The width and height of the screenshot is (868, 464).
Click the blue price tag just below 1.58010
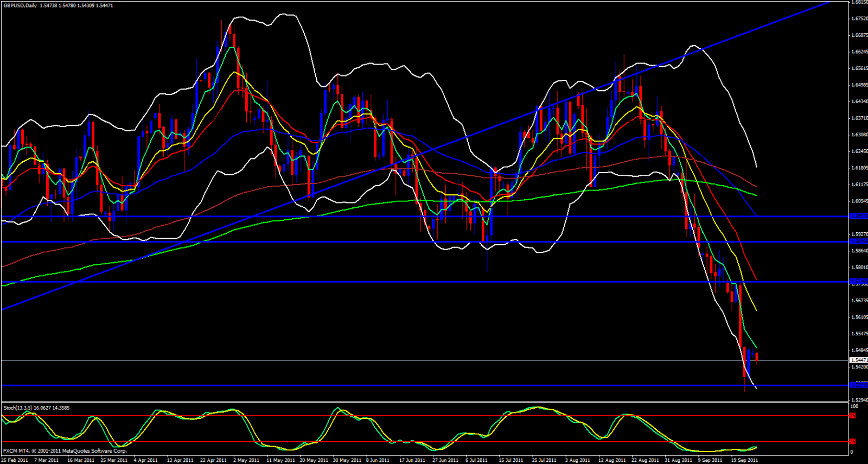[x=858, y=282]
